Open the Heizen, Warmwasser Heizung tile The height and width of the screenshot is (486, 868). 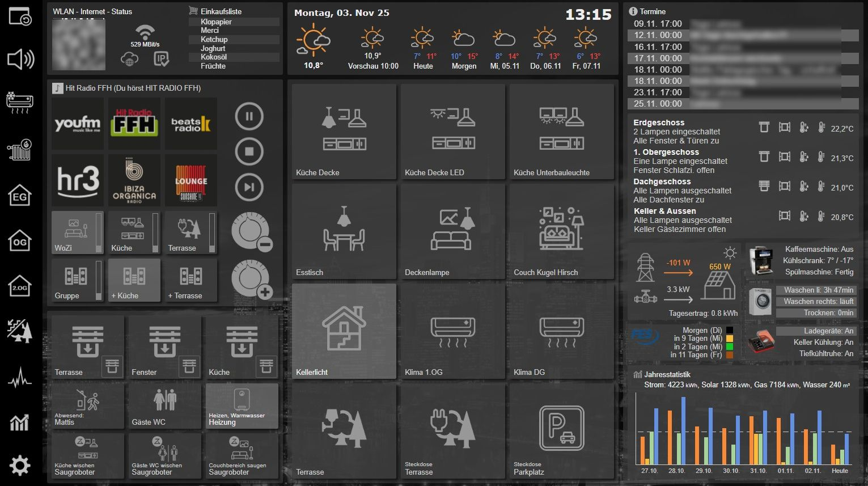pos(242,405)
